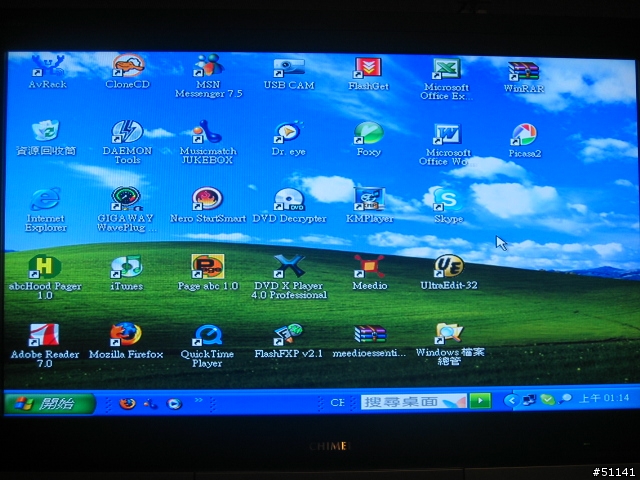The image size is (640, 480).
Task: Select the abcHood Pager 1.0 icon
Action: [x=45, y=278]
